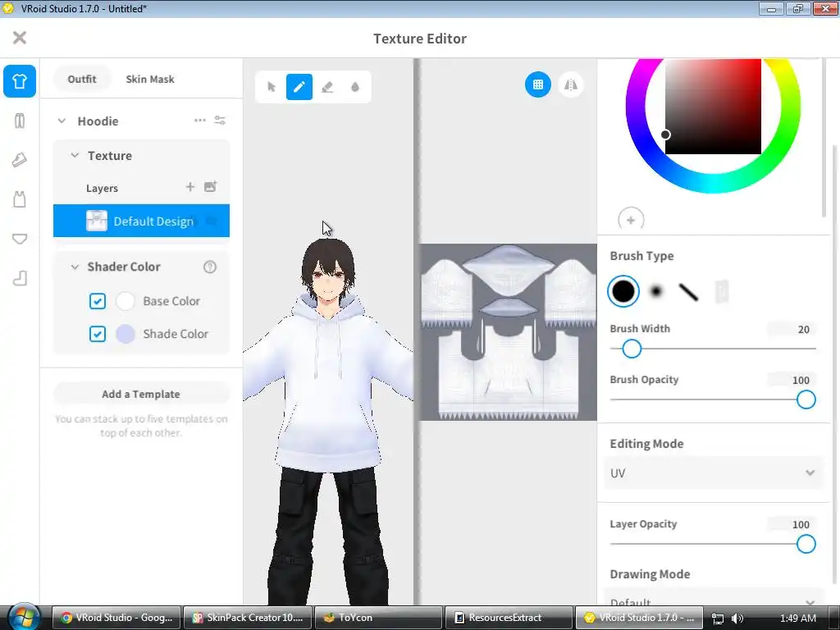Open the Windows Start button

click(24, 617)
